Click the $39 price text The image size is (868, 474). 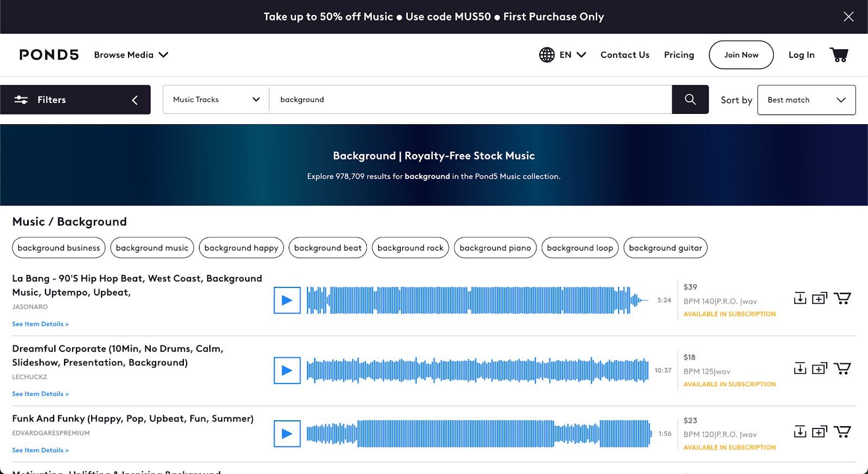tap(690, 287)
